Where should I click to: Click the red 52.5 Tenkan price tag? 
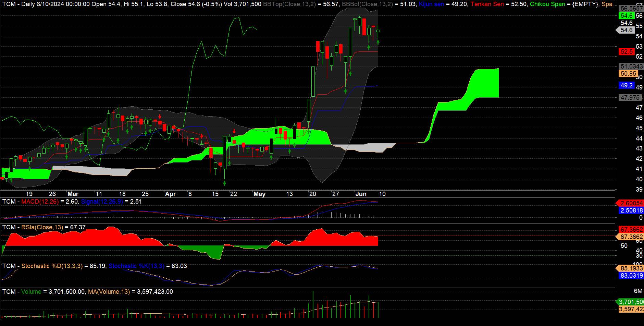(x=627, y=52)
